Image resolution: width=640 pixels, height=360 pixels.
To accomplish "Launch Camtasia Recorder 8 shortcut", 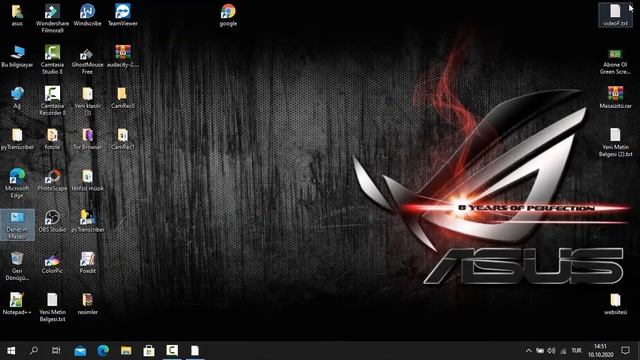I will coord(52,101).
